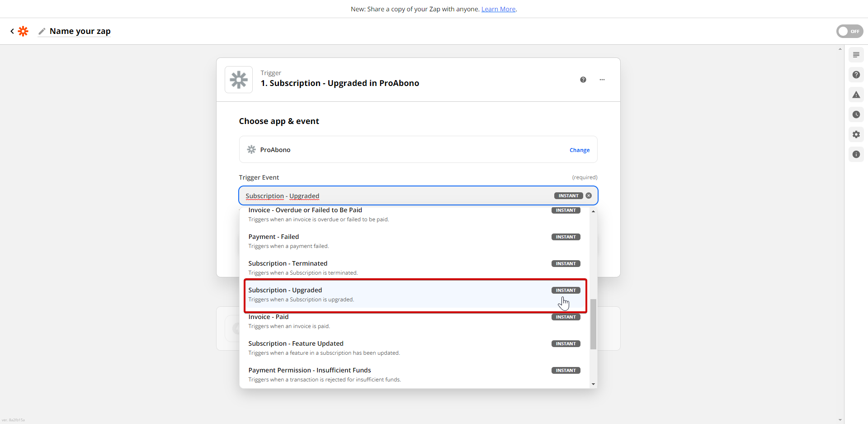
Task: Click Change to switch the app
Action: coord(580,150)
